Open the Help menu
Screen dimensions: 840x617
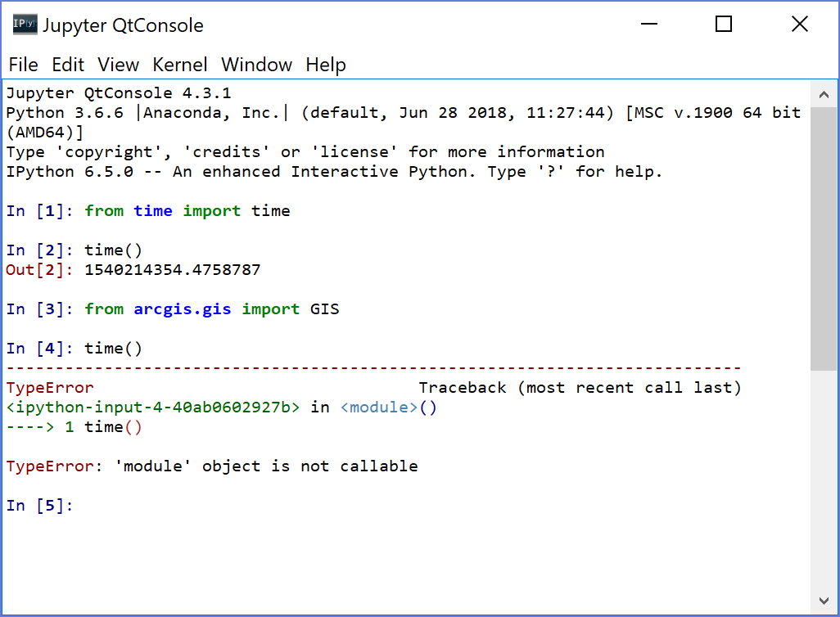pyautogui.click(x=326, y=65)
